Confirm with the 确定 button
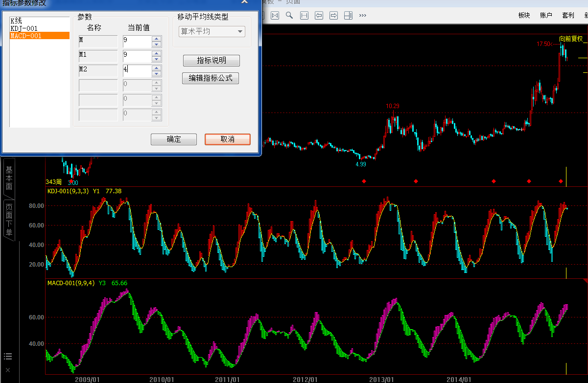588x383 pixels. pos(174,139)
